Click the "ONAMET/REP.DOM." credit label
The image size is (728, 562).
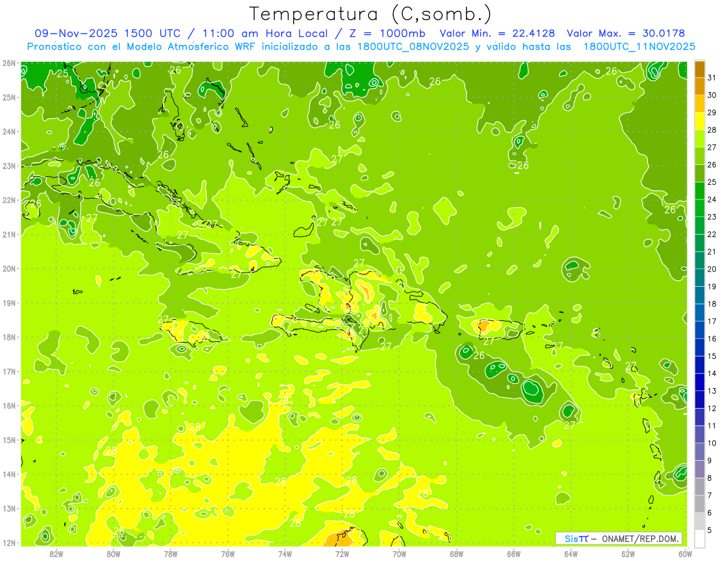coord(639,538)
